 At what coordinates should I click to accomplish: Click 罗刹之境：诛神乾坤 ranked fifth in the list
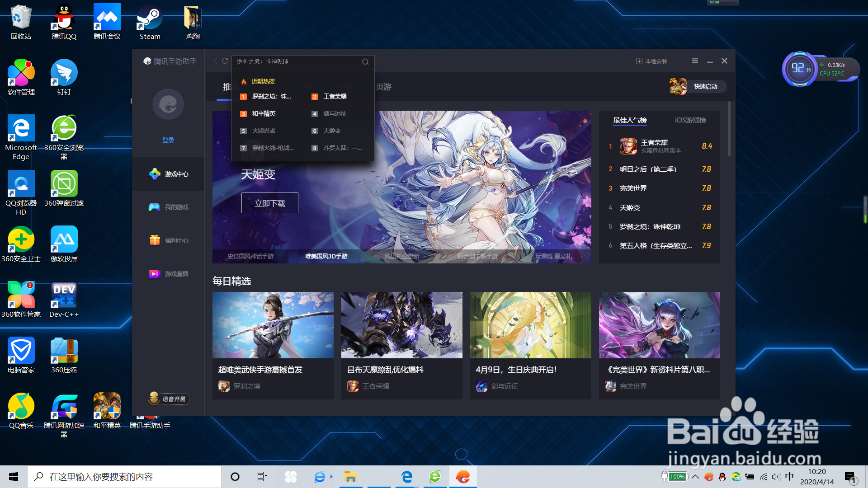point(660,226)
